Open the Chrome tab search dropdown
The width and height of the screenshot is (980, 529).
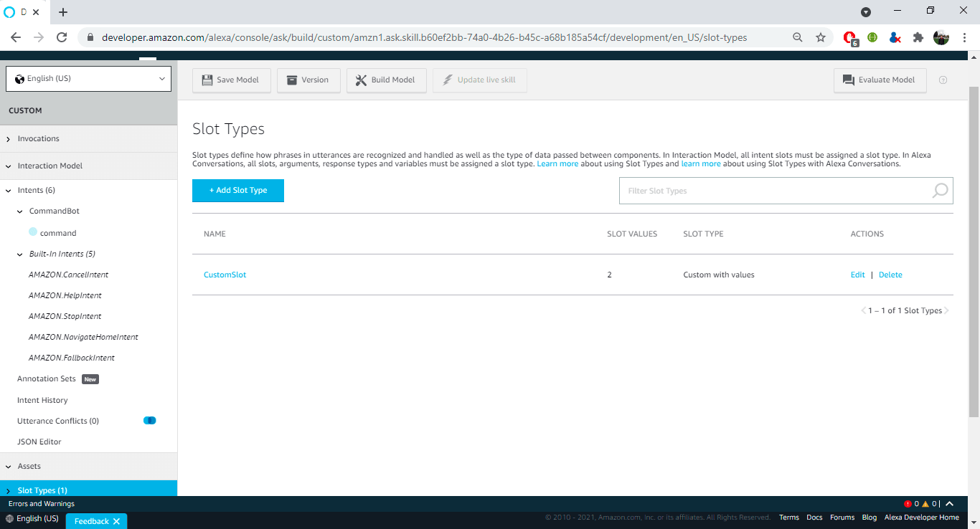[866, 11]
